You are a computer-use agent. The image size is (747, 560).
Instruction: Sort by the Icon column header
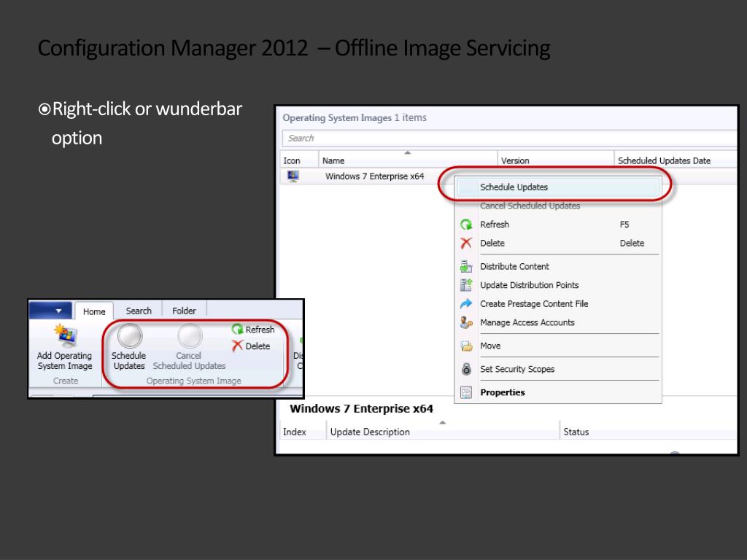(298, 160)
